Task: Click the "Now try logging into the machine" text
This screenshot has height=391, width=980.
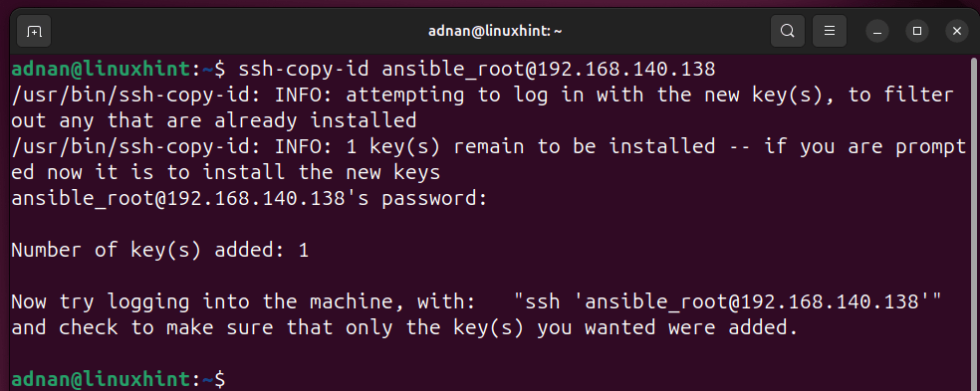Action: click(243, 302)
